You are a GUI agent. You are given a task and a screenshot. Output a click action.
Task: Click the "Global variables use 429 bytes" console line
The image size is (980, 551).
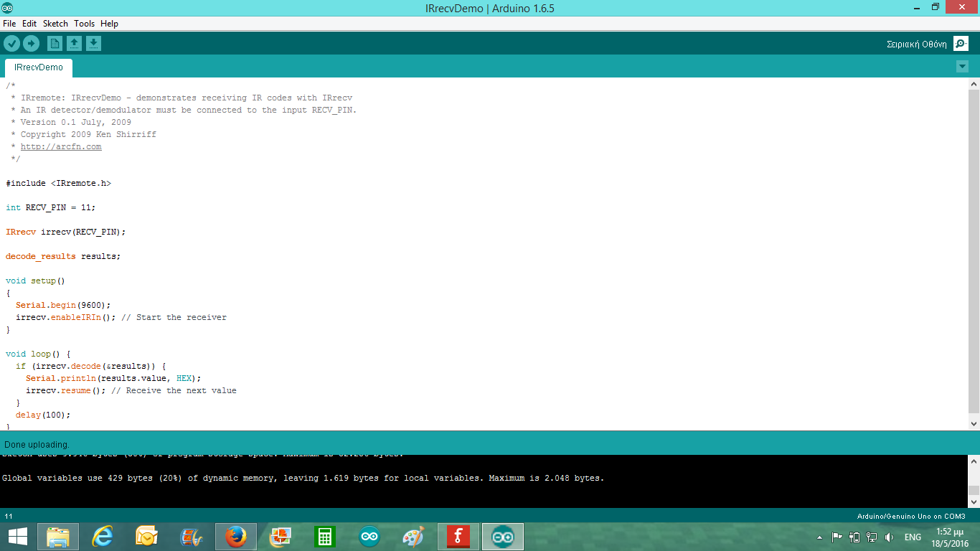click(303, 478)
